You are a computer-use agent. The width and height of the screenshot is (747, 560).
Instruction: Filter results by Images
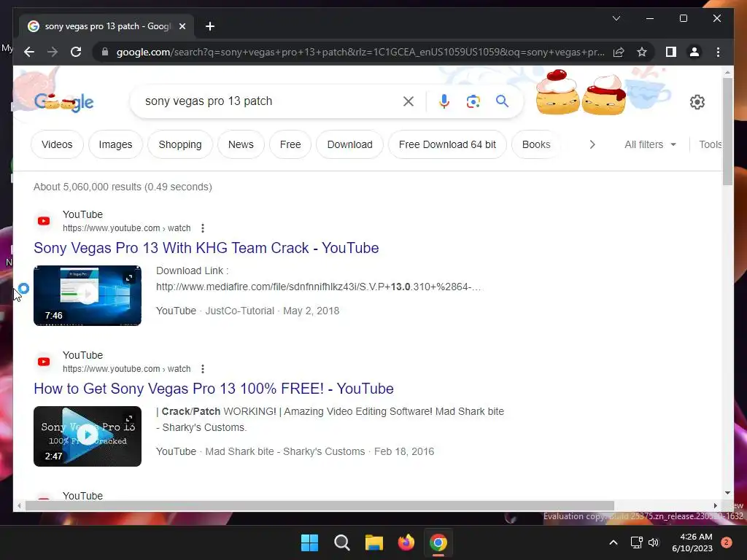[x=116, y=144]
